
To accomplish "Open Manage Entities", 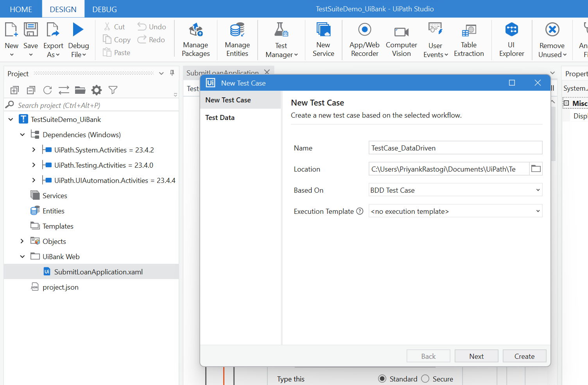I will coord(237,40).
